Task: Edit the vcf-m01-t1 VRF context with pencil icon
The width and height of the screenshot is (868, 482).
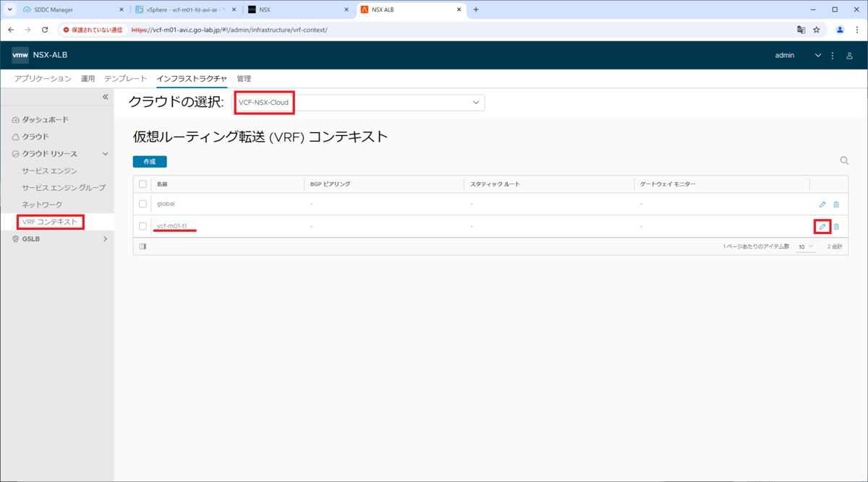Action: (x=822, y=226)
